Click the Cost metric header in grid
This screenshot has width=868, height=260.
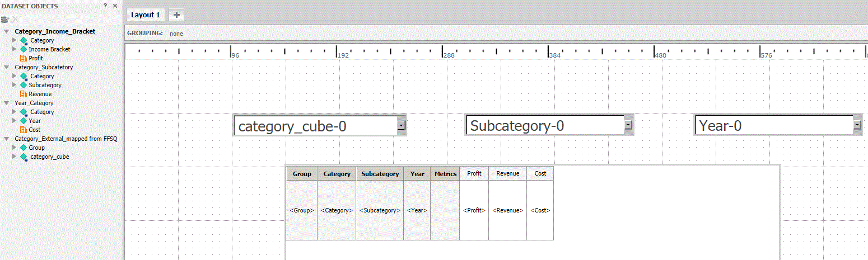tap(540, 173)
